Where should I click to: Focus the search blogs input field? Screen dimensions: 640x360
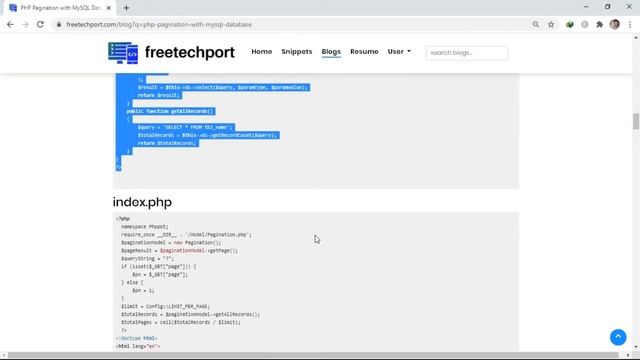[467, 53]
